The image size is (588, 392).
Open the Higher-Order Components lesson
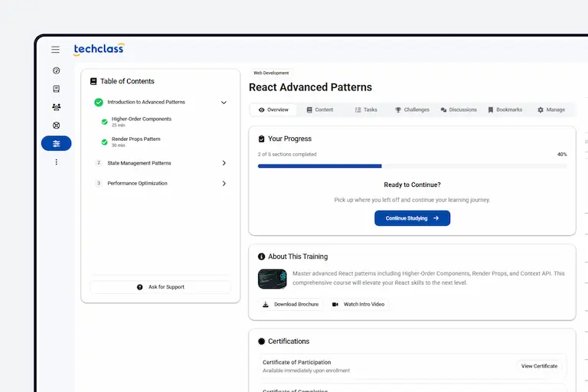(x=142, y=122)
